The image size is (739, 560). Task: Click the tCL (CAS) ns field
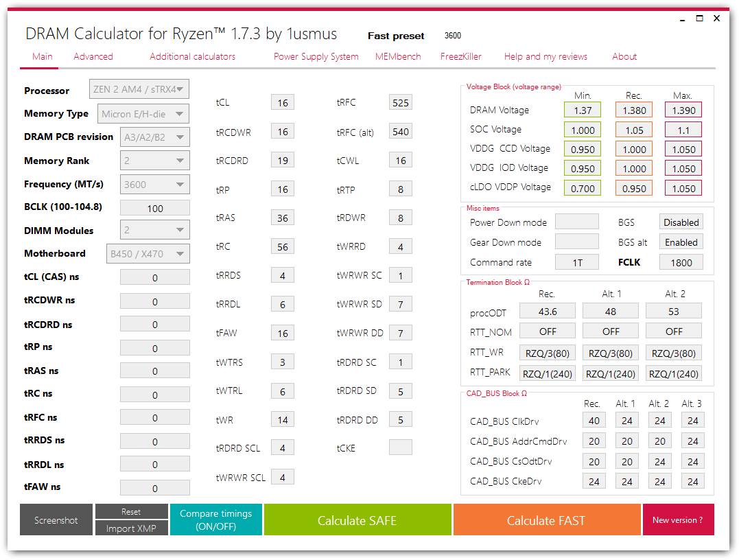pyautogui.click(x=154, y=277)
